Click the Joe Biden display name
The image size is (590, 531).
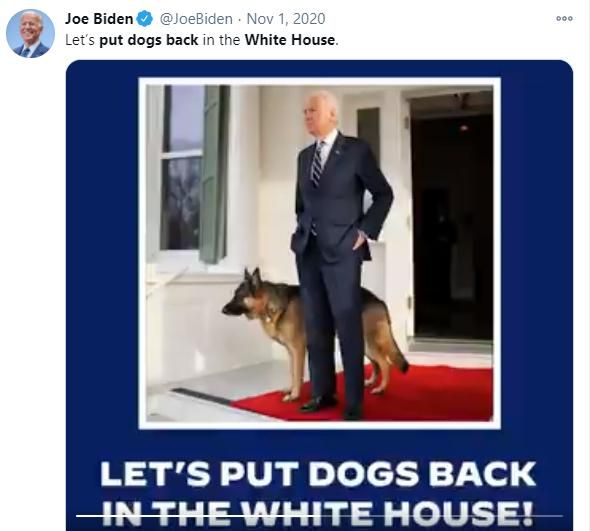99,18
